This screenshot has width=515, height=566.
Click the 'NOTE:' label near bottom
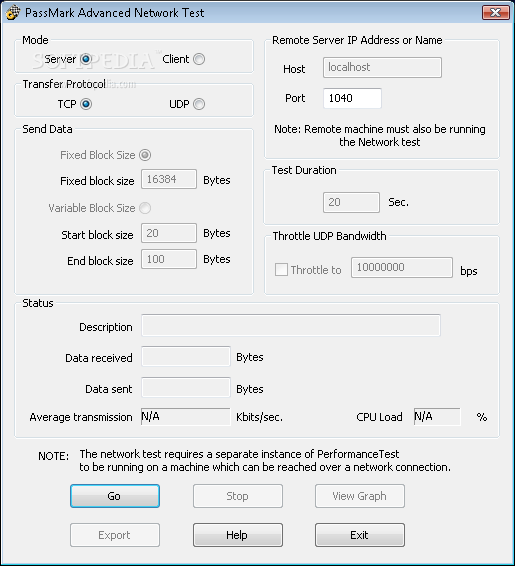tap(53, 456)
